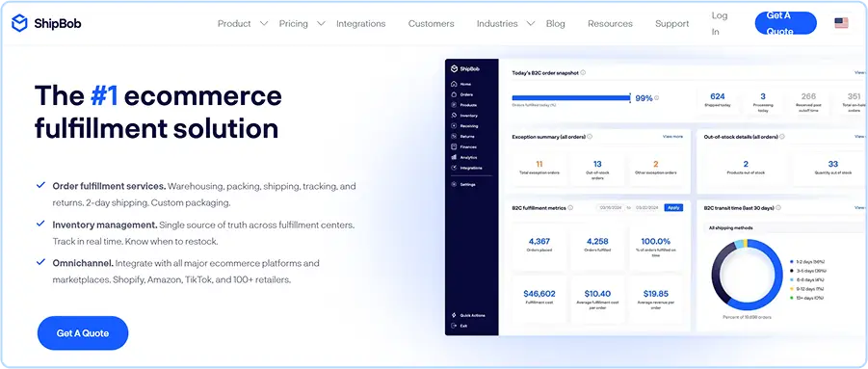Image resolution: width=868 pixels, height=369 pixels.
Task: Open the Integrations page from top navigation
Action: coord(361,24)
